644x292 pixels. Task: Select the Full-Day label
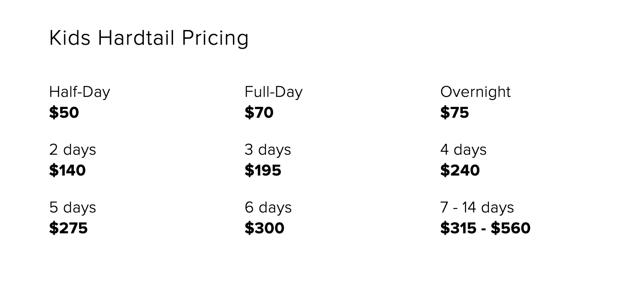[x=273, y=92]
